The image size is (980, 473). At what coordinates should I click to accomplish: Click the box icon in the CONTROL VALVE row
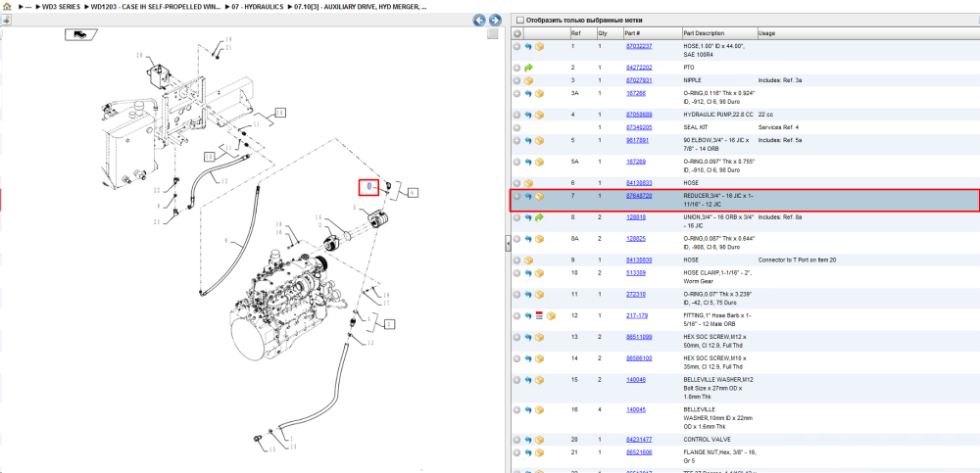(x=539, y=440)
